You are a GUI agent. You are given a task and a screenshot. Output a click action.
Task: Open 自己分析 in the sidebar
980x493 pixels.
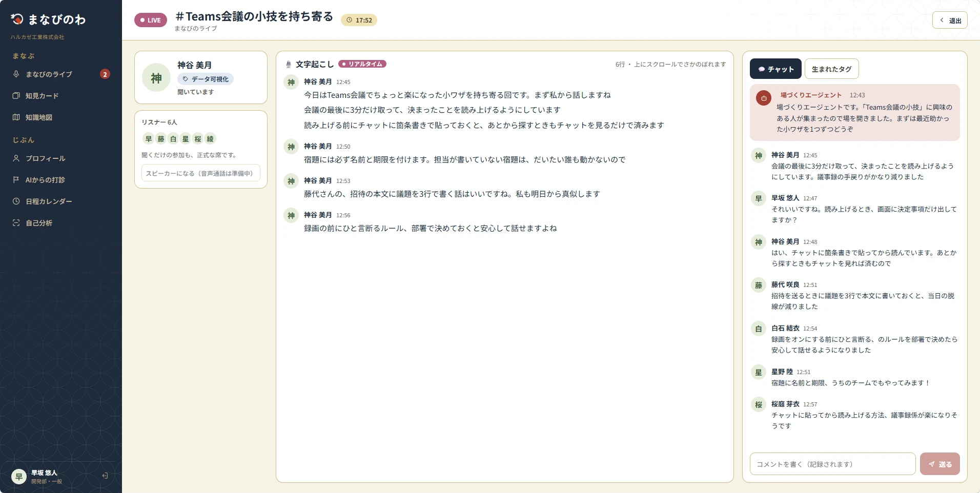[61, 223]
